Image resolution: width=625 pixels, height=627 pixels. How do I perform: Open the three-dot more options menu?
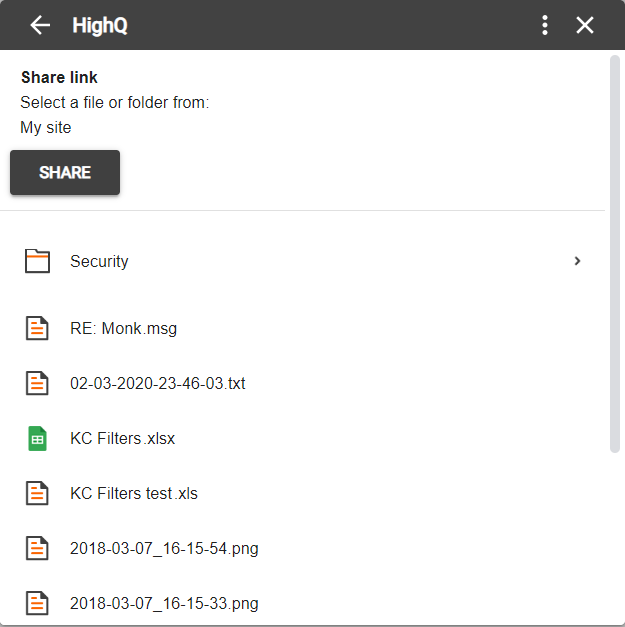(x=544, y=25)
